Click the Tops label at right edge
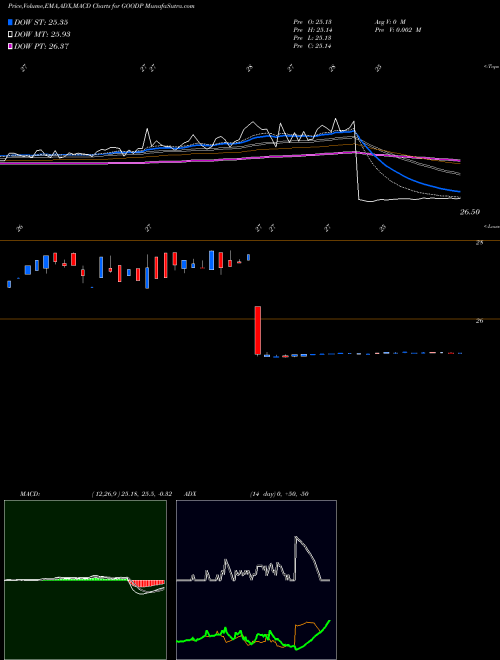 [491, 67]
